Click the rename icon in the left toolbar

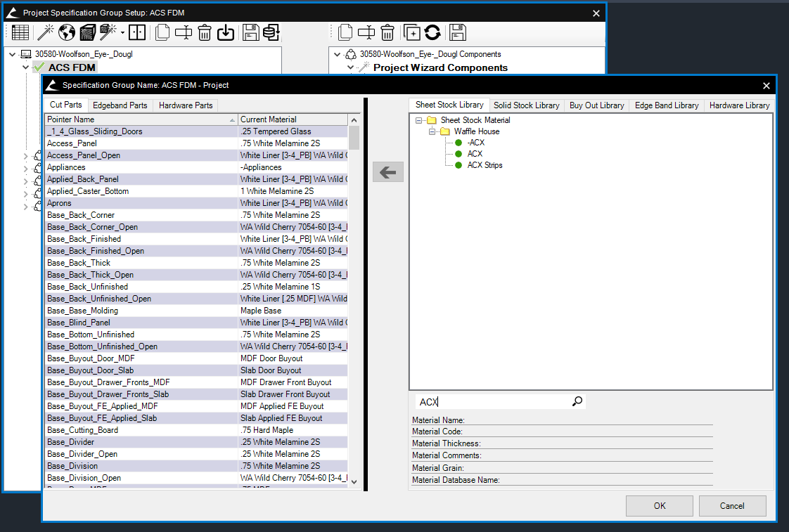[x=183, y=33]
